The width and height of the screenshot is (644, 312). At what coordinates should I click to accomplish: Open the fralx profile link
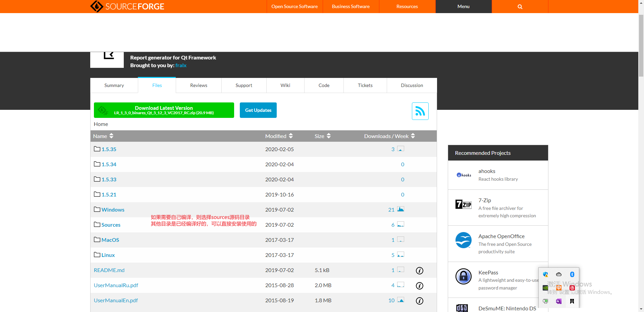181,65
